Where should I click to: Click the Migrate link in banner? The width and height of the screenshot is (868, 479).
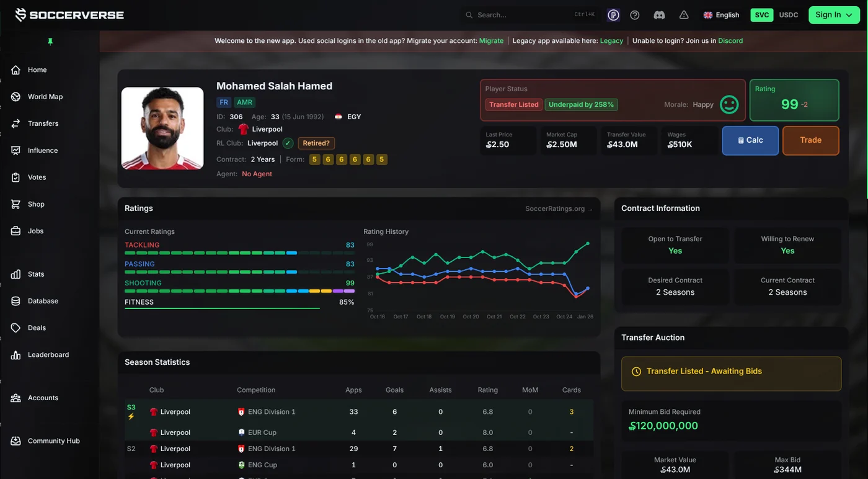pos(491,41)
